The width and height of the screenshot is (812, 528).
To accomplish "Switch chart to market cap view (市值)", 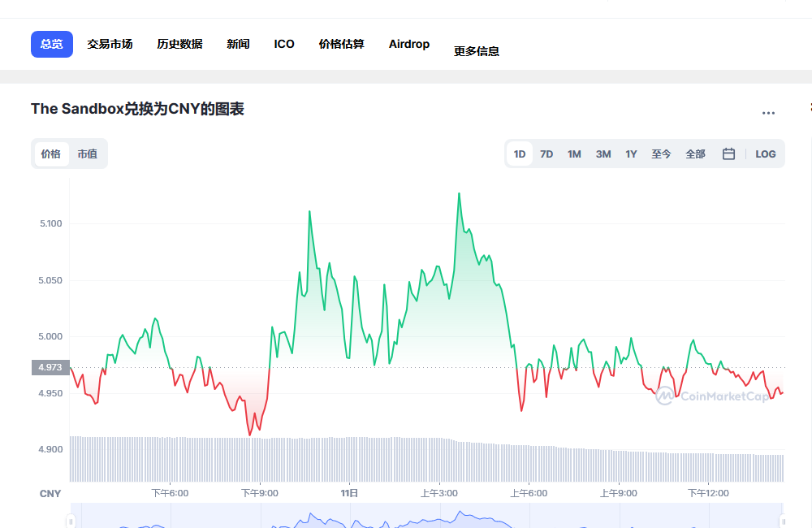I will coord(88,154).
